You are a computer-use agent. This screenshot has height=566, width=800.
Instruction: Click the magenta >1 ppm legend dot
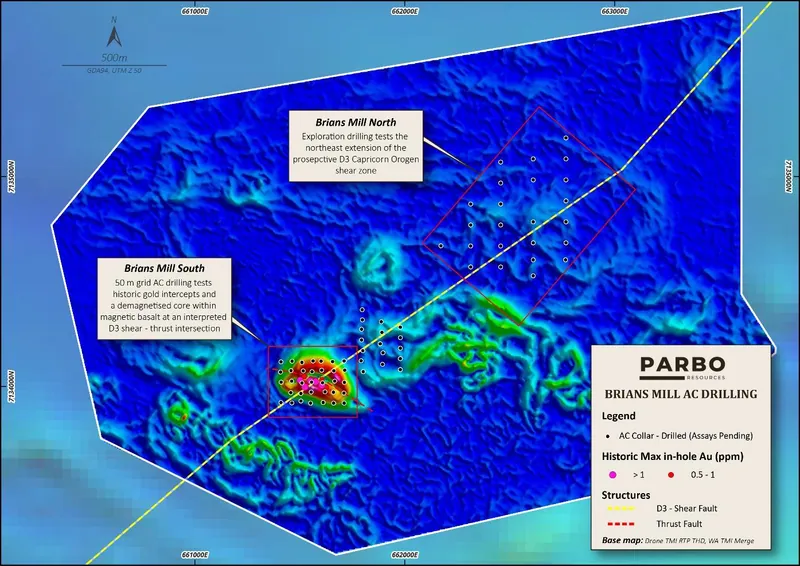(613, 475)
